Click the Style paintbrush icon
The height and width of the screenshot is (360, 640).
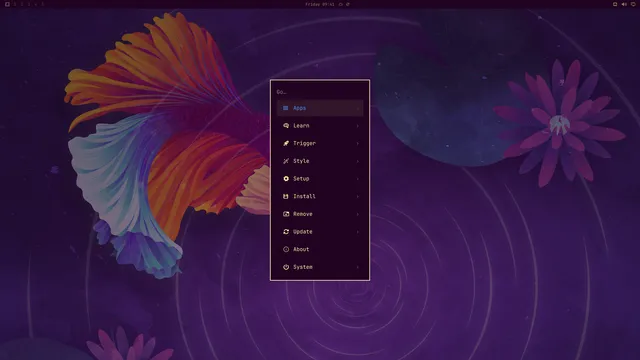(x=286, y=161)
